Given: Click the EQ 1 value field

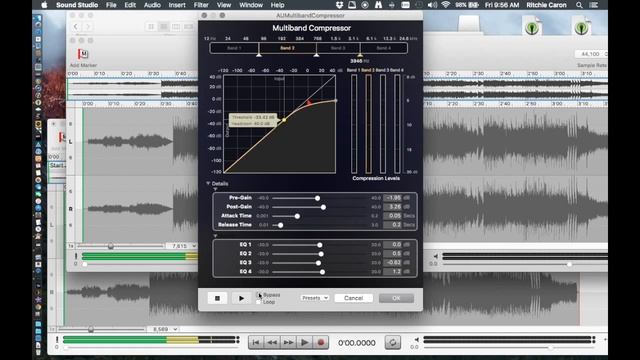Looking at the screenshot, I should click(393, 244).
